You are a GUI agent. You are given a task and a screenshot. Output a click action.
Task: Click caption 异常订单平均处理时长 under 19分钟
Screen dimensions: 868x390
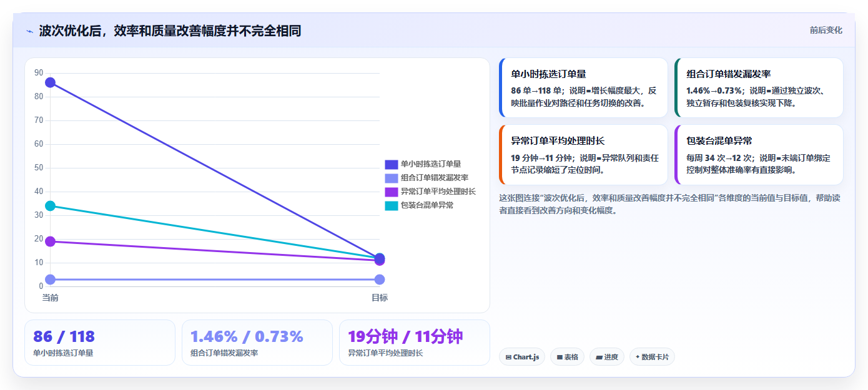click(385, 353)
